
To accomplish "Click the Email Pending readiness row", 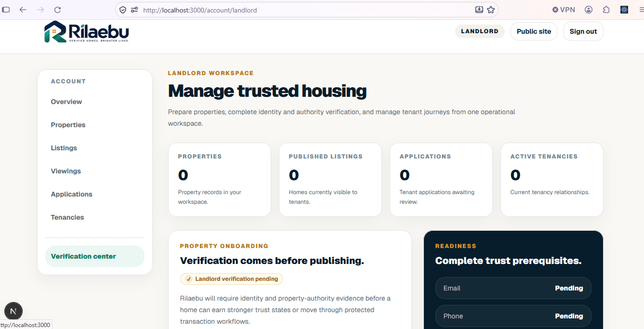I will (513, 288).
